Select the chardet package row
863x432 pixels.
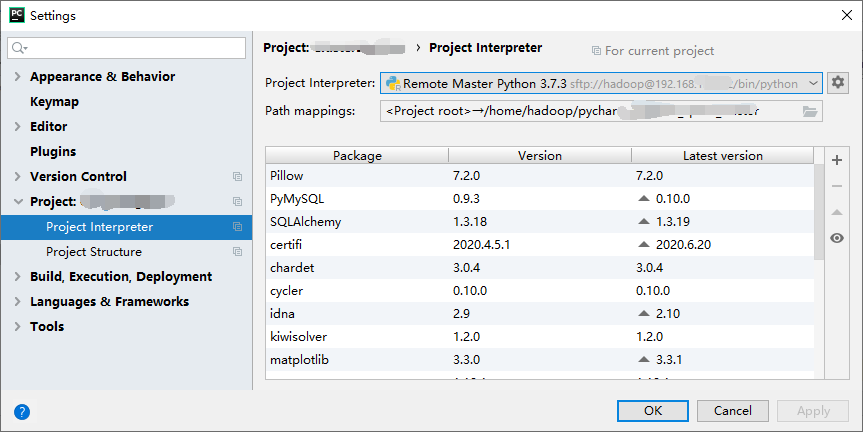click(540, 267)
